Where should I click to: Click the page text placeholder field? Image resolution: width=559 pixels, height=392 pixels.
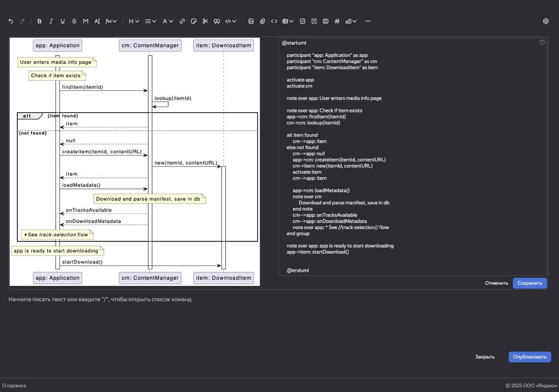pos(100,299)
